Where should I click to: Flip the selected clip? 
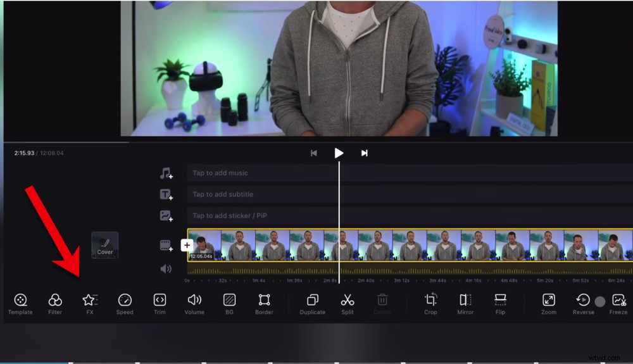click(x=500, y=304)
